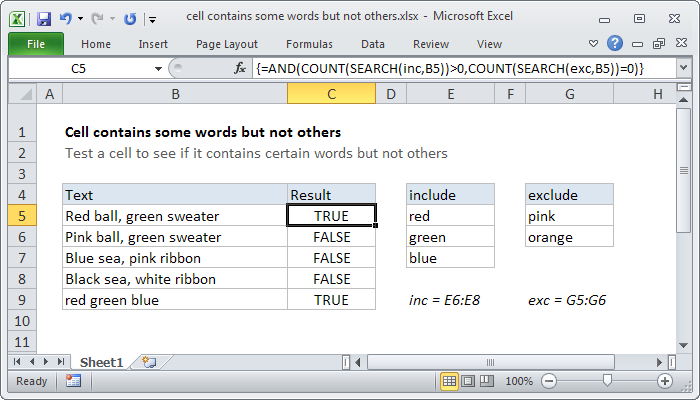This screenshot has height=400, width=700.
Task: Open the Name Box dropdown arrow
Action: (157, 68)
